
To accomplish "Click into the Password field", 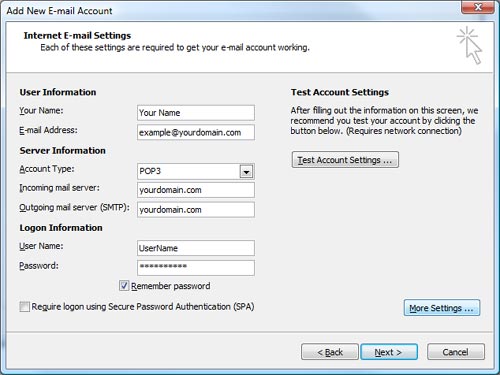I will click(196, 268).
